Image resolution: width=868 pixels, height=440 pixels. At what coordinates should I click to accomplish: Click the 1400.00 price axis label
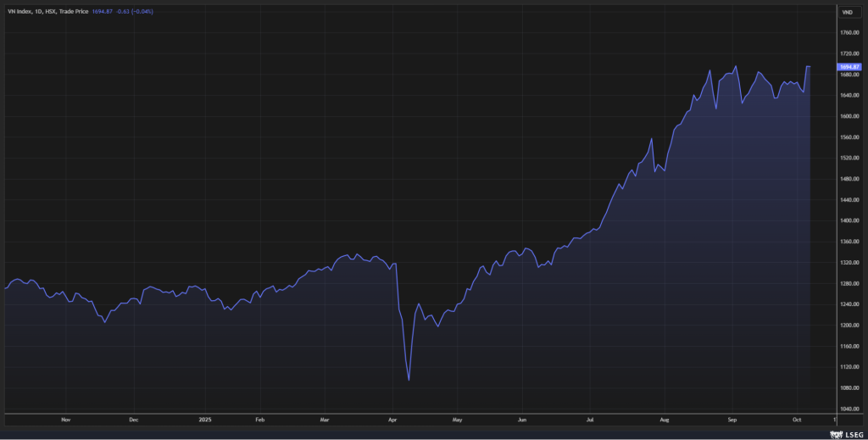pos(849,220)
